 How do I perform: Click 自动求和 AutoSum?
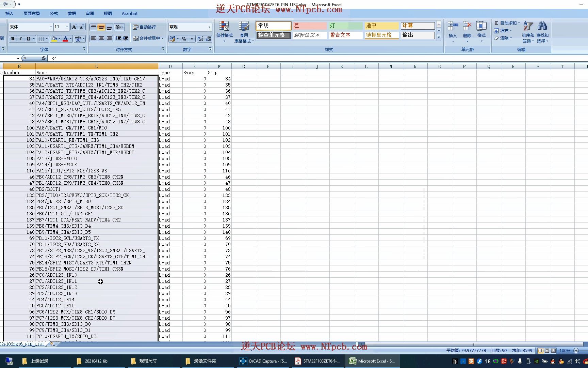click(x=506, y=23)
